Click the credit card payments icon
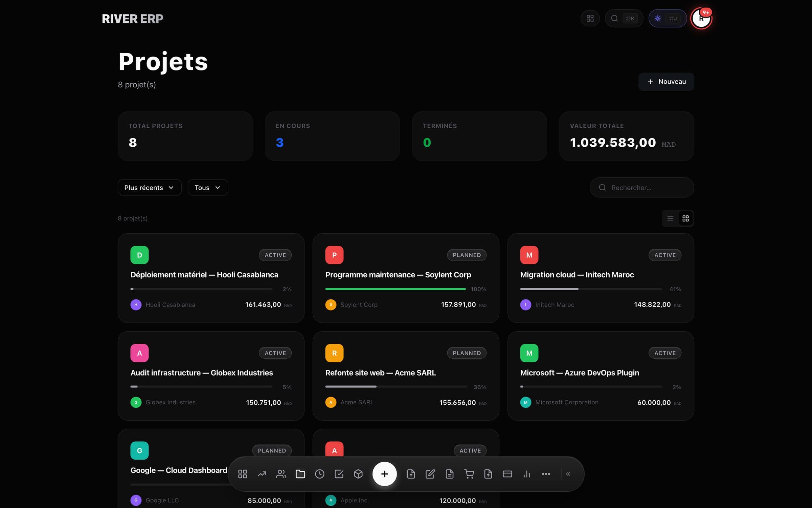Screen dimensions: 812x508 pyautogui.click(x=507, y=474)
